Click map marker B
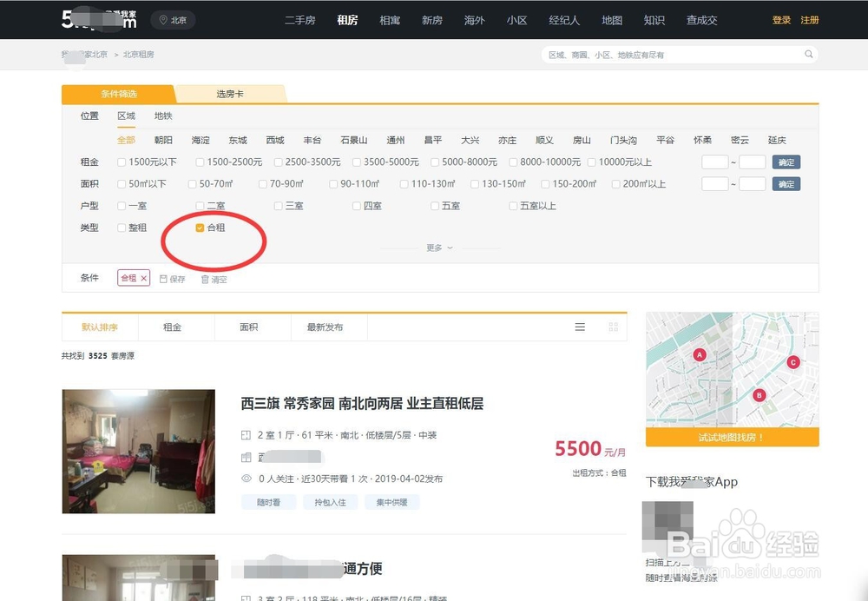 pos(759,395)
